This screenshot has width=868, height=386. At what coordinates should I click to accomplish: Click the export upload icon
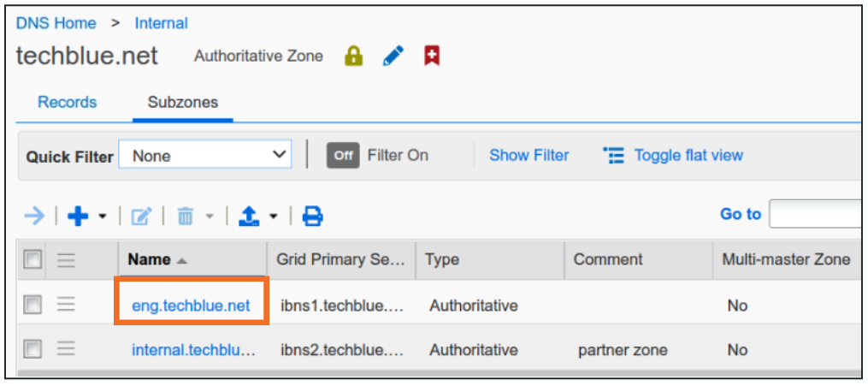(249, 217)
